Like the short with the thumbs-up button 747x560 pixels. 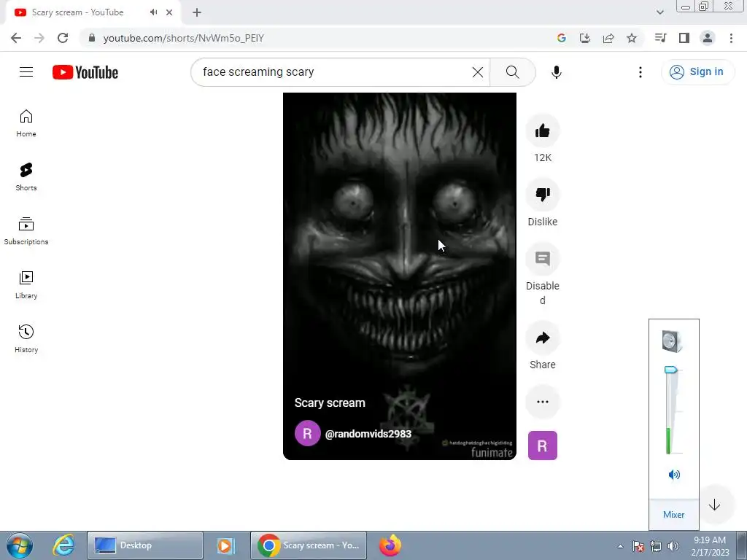(542, 131)
